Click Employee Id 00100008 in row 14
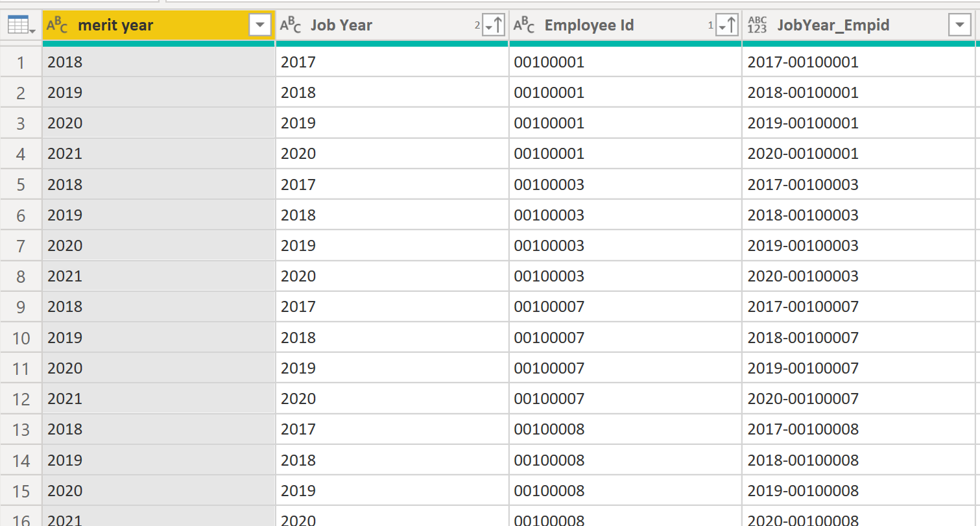This screenshot has width=980, height=526. pyautogui.click(x=626, y=460)
